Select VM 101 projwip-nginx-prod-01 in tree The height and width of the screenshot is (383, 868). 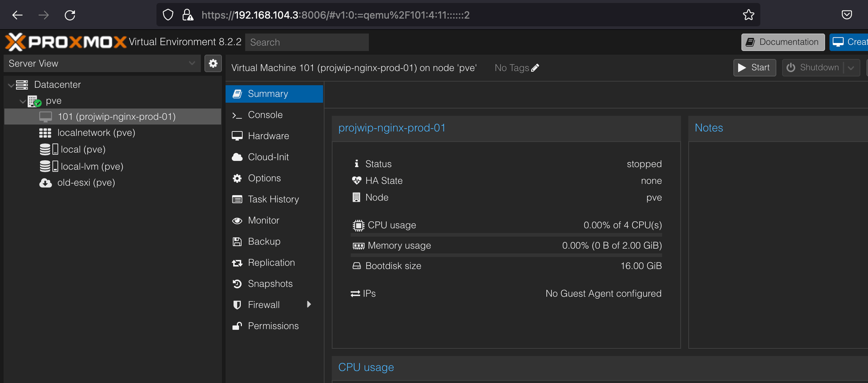113,116
